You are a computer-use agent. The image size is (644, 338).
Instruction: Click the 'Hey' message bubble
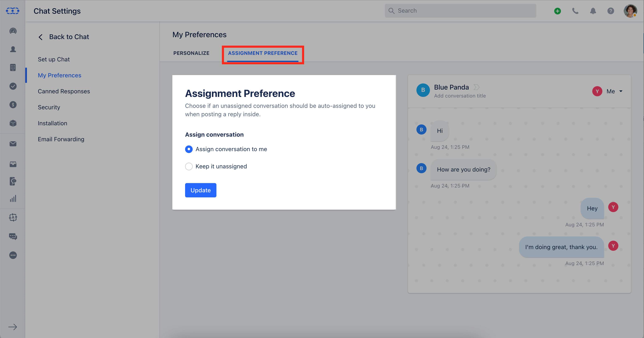(592, 209)
